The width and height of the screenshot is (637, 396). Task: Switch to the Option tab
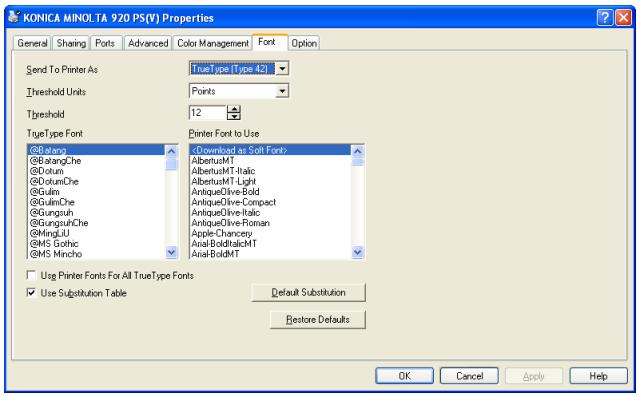click(x=304, y=43)
